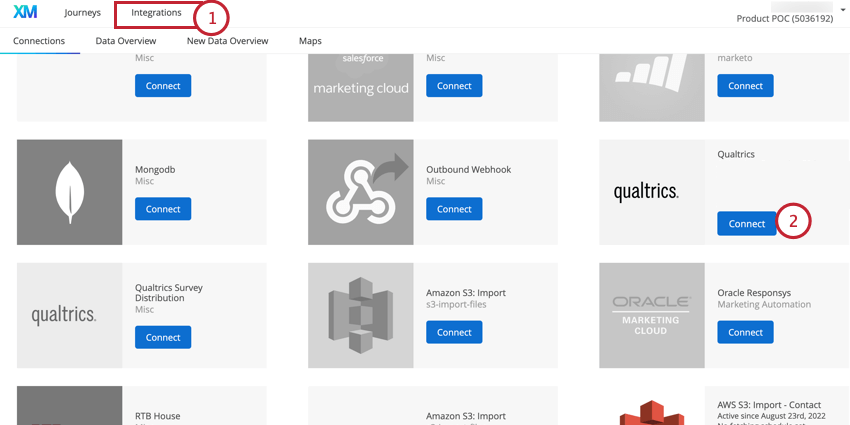Connect Qualtrics Survey Distribution
The width and height of the screenshot is (850, 425).
click(163, 337)
